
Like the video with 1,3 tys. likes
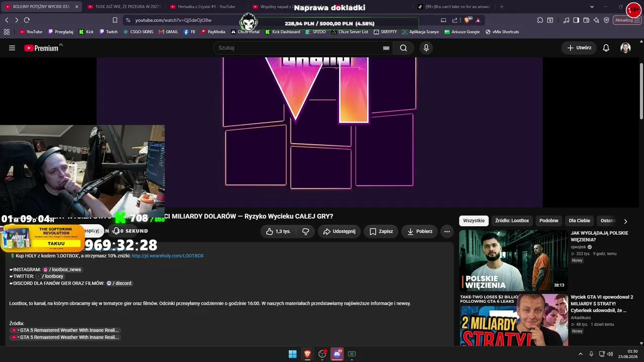278,231
